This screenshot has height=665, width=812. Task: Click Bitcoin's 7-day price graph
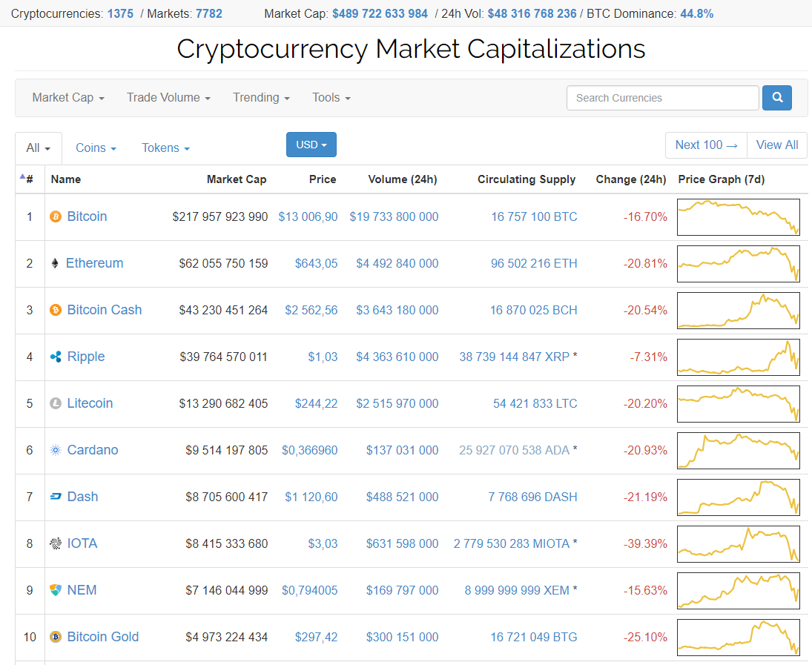pyautogui.click(x=738, y=216)
